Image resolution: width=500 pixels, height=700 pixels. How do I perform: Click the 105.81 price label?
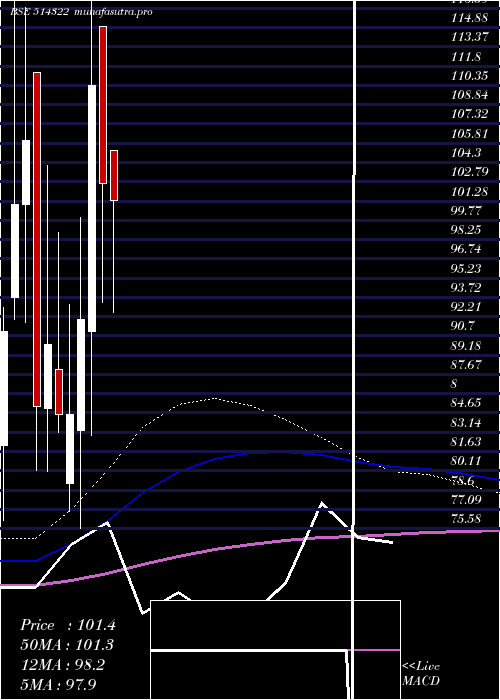click(x=469, y=133)
